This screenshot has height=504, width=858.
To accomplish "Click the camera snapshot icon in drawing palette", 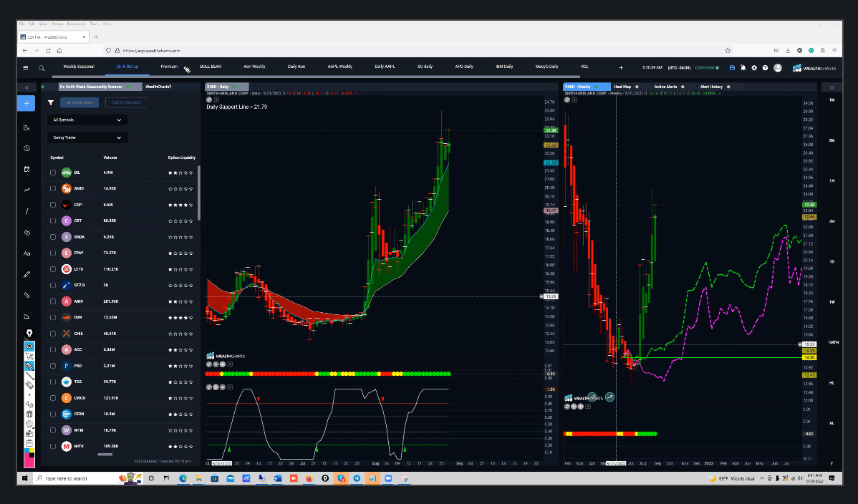I will click(x=29, y=433).
